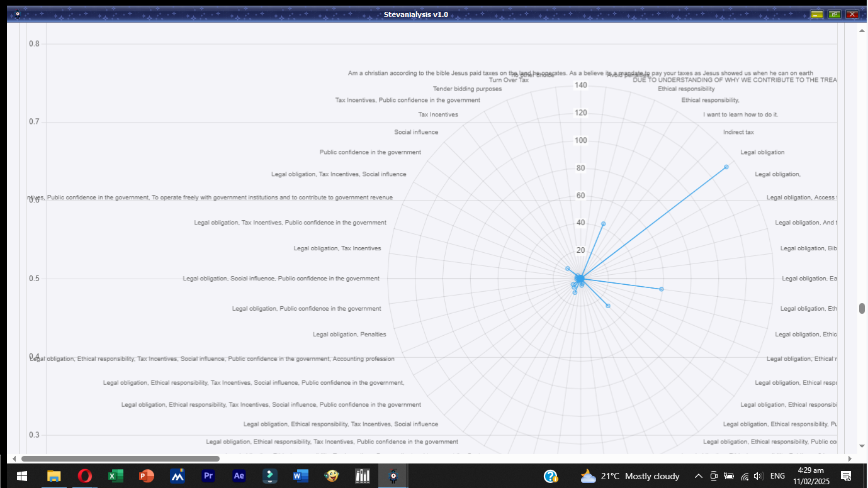868x488 pixels.
Task: Open the clock showing 4:29 am
Action: pos(811,476)
